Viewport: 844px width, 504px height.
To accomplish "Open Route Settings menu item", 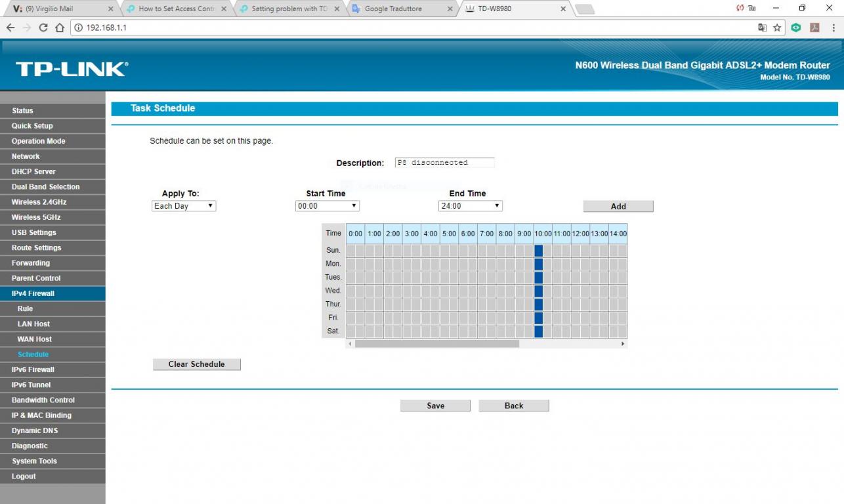I will click(53, 247).
